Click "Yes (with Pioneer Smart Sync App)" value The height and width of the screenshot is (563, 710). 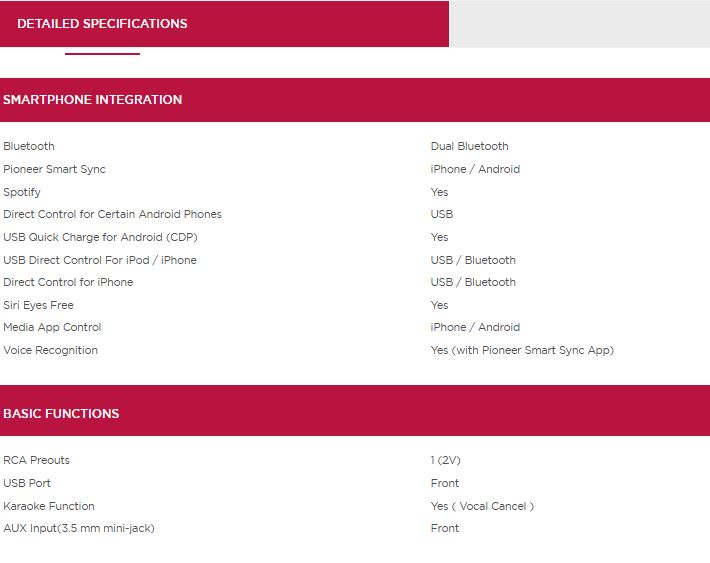pyautogui.click(x=522, y=350)
